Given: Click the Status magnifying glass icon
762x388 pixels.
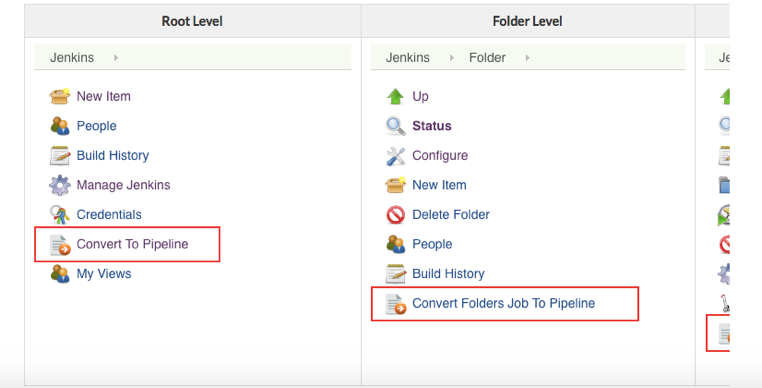Looking at the screenshot, I should [x=395, y=126].
